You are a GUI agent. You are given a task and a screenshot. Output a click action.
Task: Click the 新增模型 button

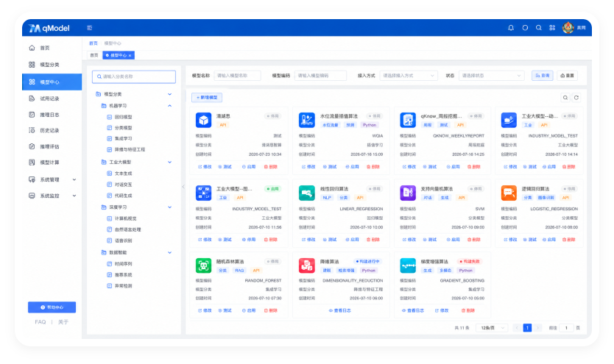coord(207,97)
